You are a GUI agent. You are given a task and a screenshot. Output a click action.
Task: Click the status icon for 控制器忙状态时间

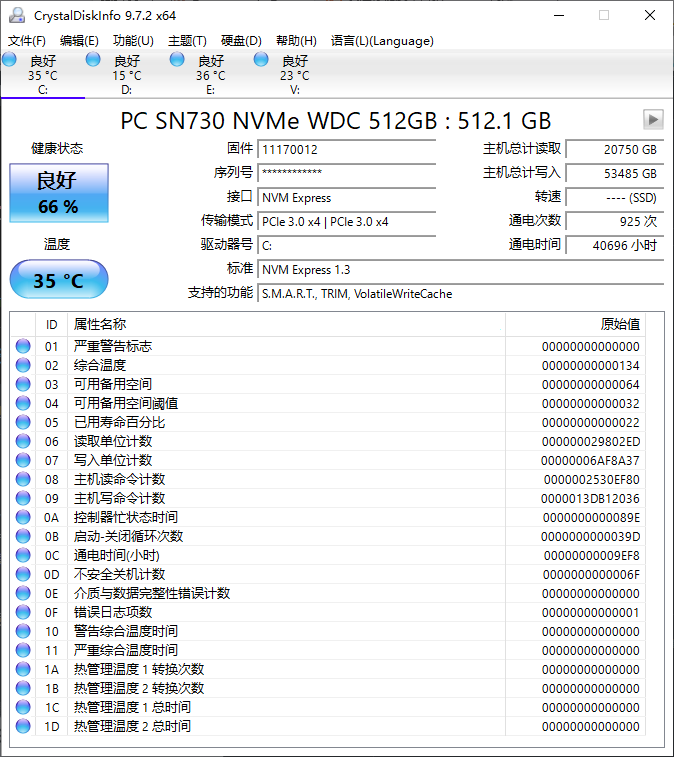tap(23, 517)
